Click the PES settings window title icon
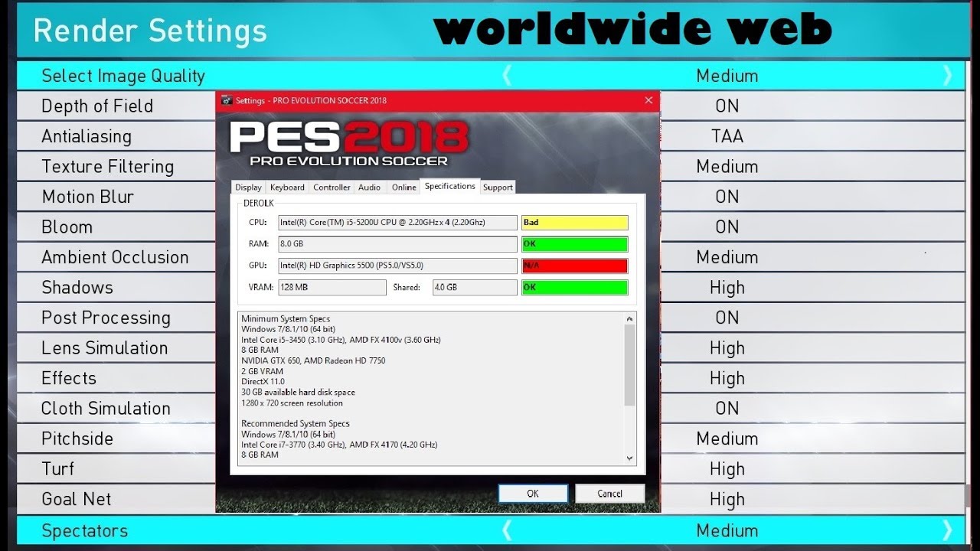 coord(227,100)
